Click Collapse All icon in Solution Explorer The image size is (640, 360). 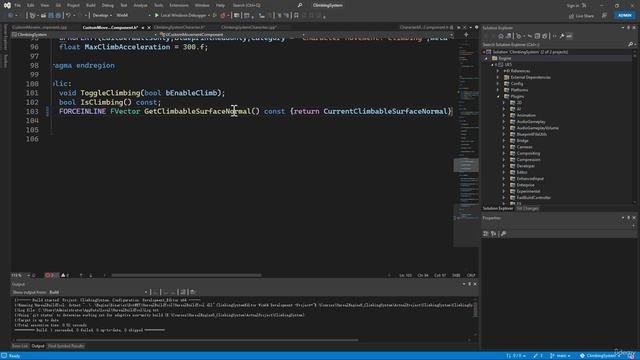pyautogui.click(x=537, y=36)
